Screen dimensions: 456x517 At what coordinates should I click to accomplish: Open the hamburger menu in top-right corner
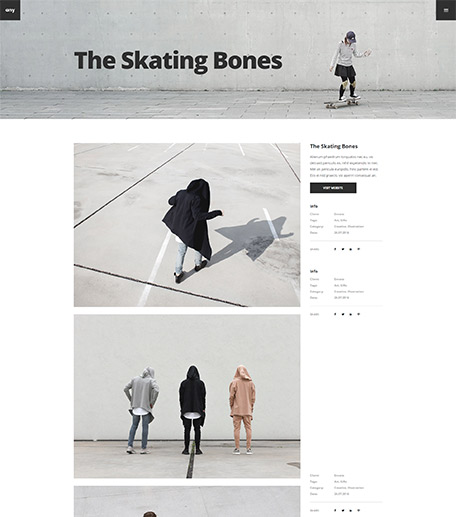tap(446, 10)
